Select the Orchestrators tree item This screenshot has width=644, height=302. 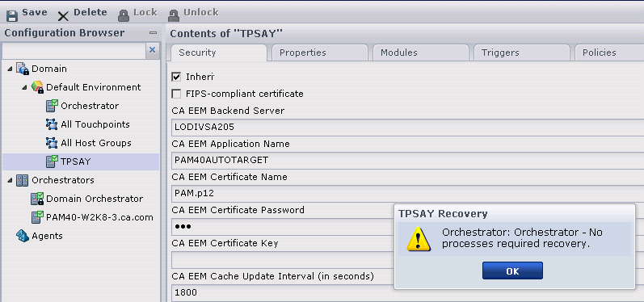63,180
